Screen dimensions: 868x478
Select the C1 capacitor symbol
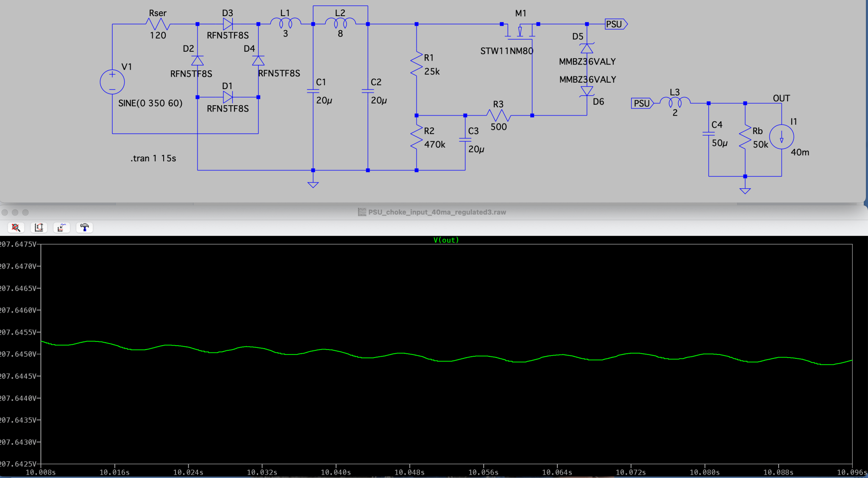click(313, 91)
